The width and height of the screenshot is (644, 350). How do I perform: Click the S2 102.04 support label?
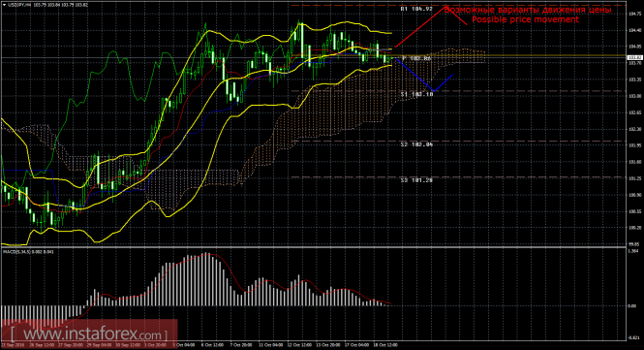pos(416,144)
